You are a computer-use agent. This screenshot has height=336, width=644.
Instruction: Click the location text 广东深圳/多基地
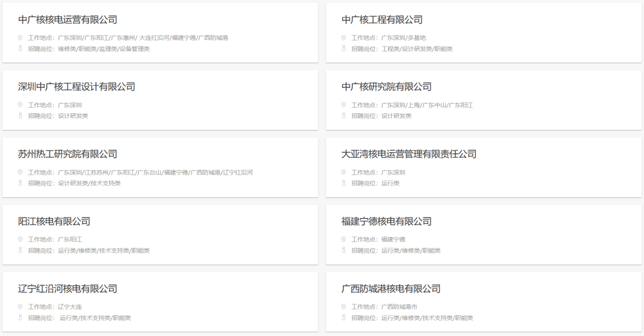point(404,38)
